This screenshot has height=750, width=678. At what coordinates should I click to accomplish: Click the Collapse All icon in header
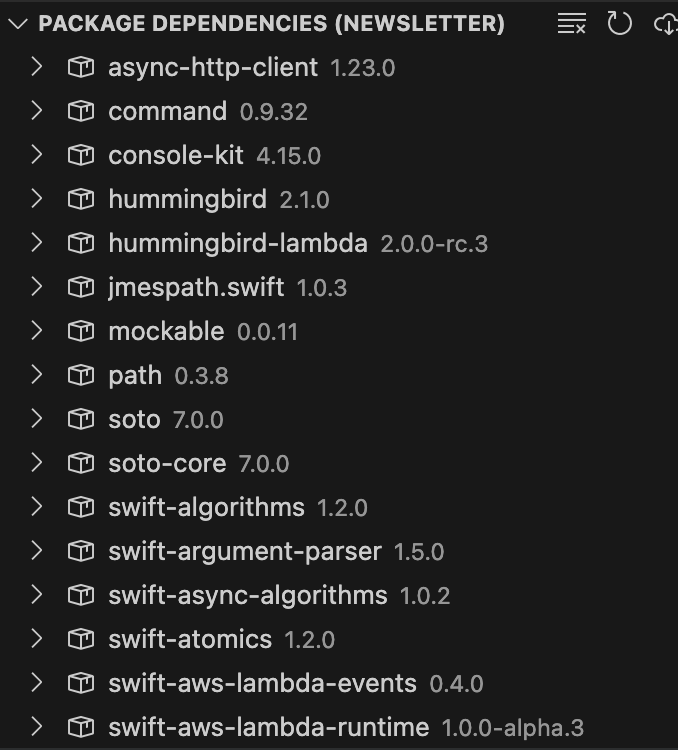point(571,24)
